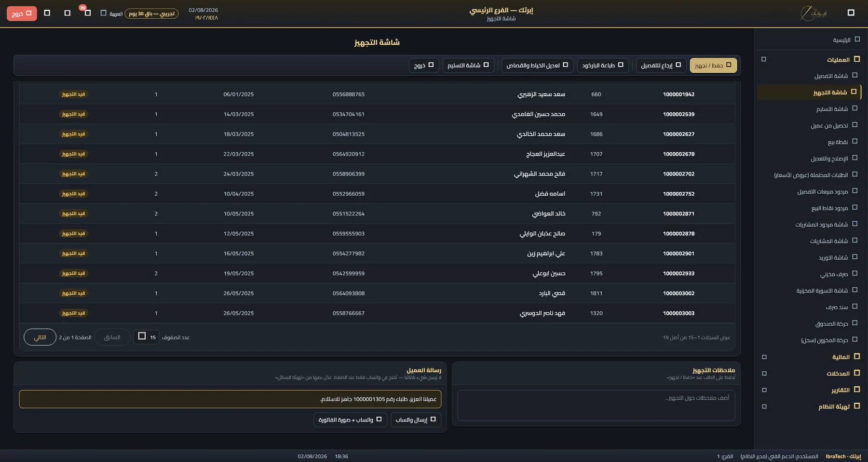Click the قيد التجهيز badge for فهد ناصر الدوسري
This screenshot has height=462, width=868.
(x=73, y=313)
